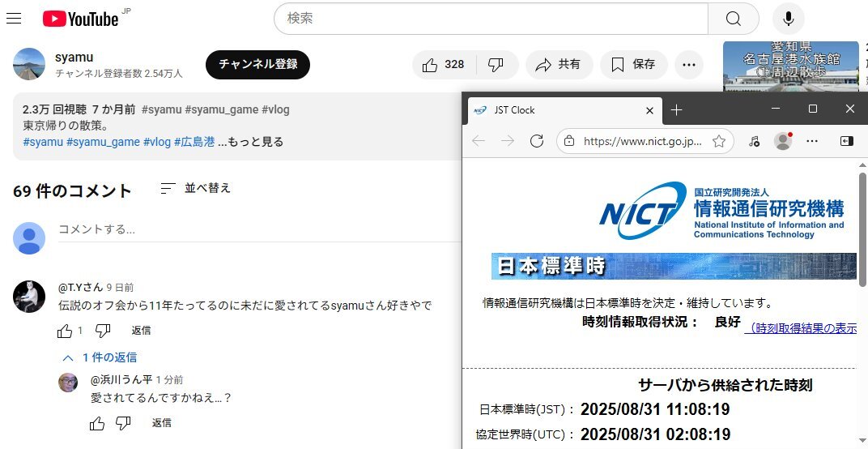Click the nict.go.jp address bar
868x449 pixels.
click(643, 141)
